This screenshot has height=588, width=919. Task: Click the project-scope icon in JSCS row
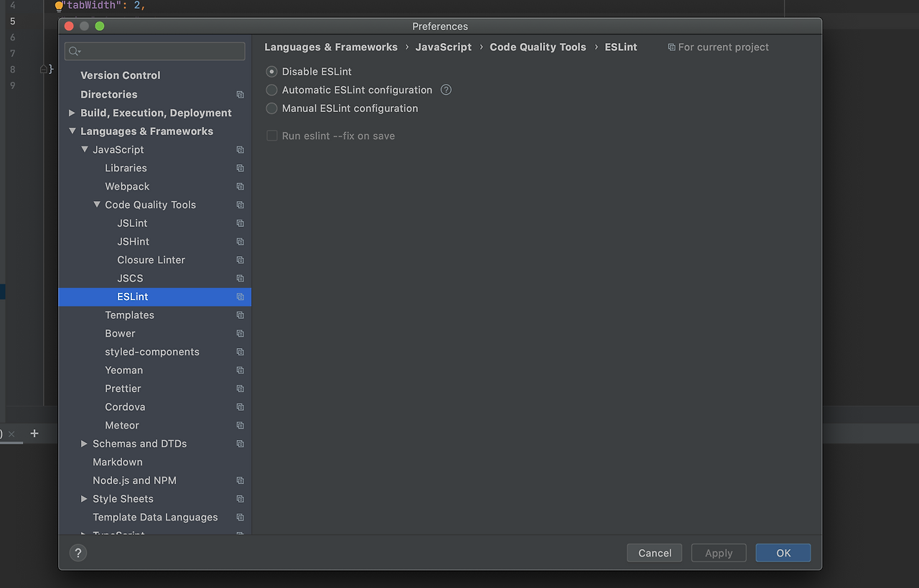tap(241, 279)
